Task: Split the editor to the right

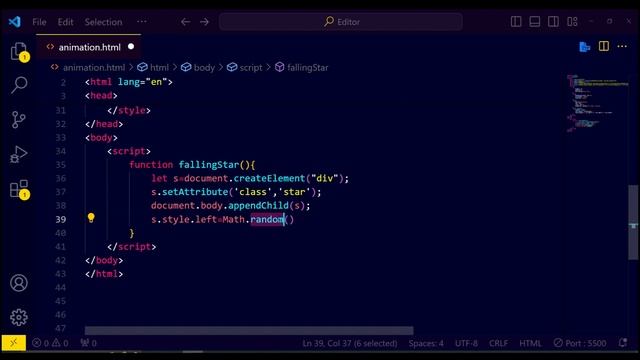Action: [x=604, y=47]
